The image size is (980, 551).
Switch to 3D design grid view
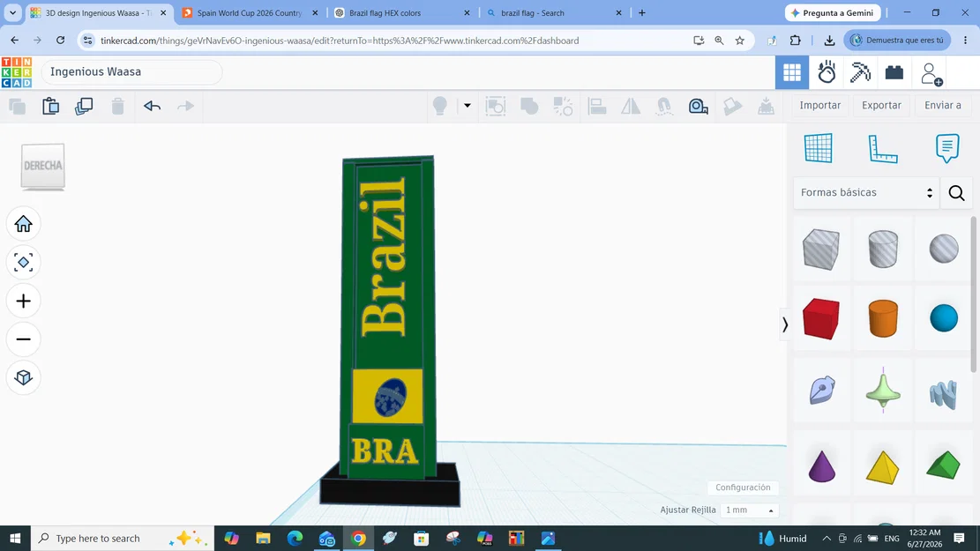point(792,72)
